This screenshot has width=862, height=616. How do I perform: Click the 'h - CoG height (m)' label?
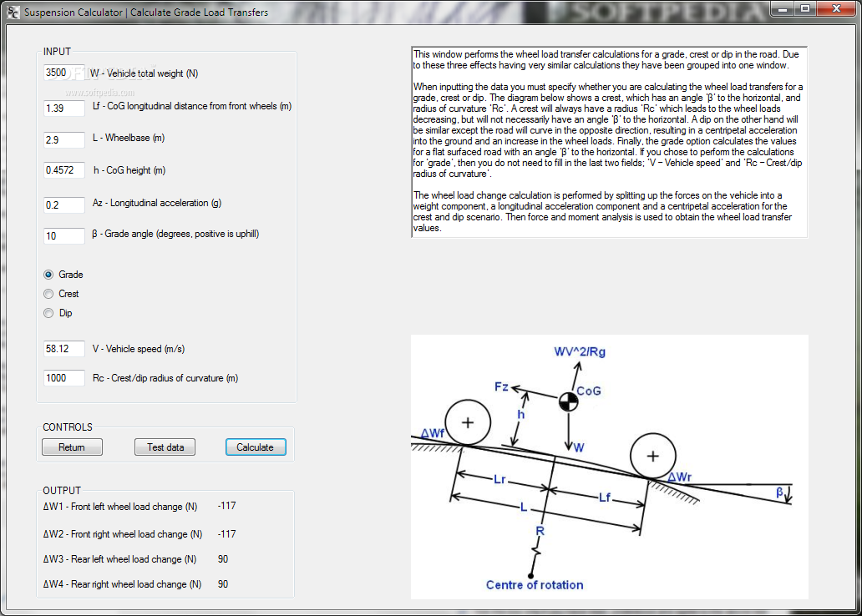(129, 170)
